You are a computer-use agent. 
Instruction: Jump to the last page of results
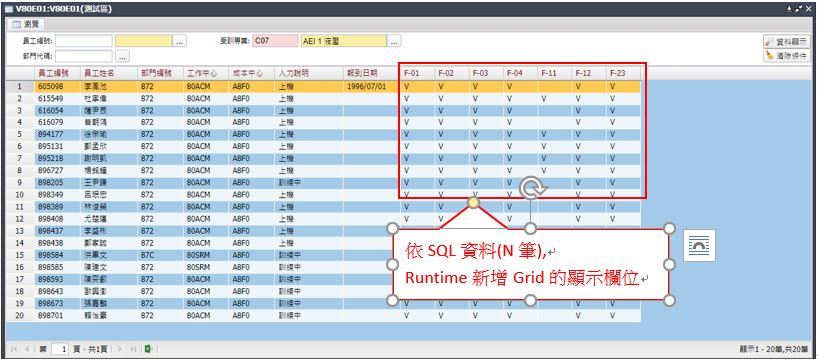[x=133, y=349]
